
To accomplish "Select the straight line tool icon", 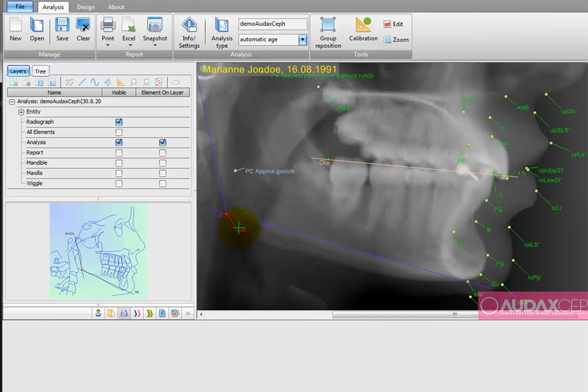I will [82, 82].
